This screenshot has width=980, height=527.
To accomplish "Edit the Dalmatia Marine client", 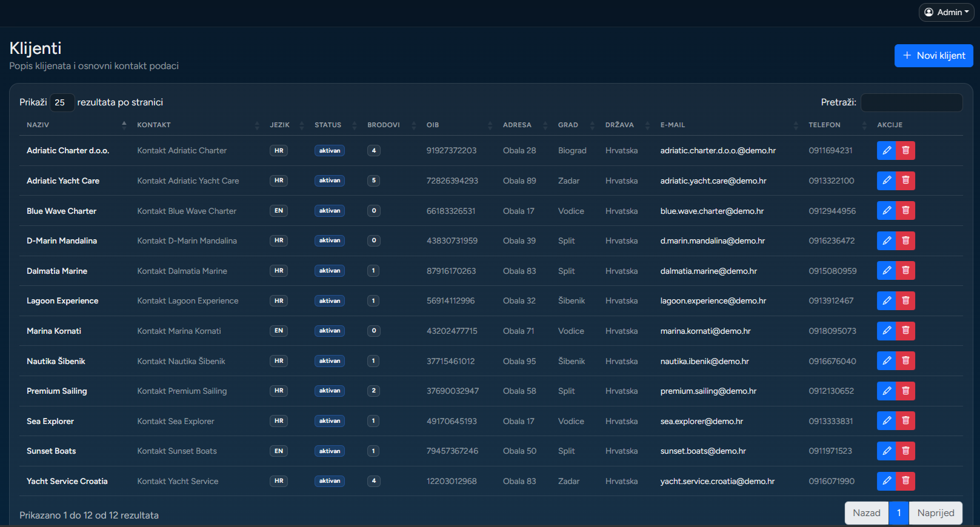I will click(x=886, y=271).
